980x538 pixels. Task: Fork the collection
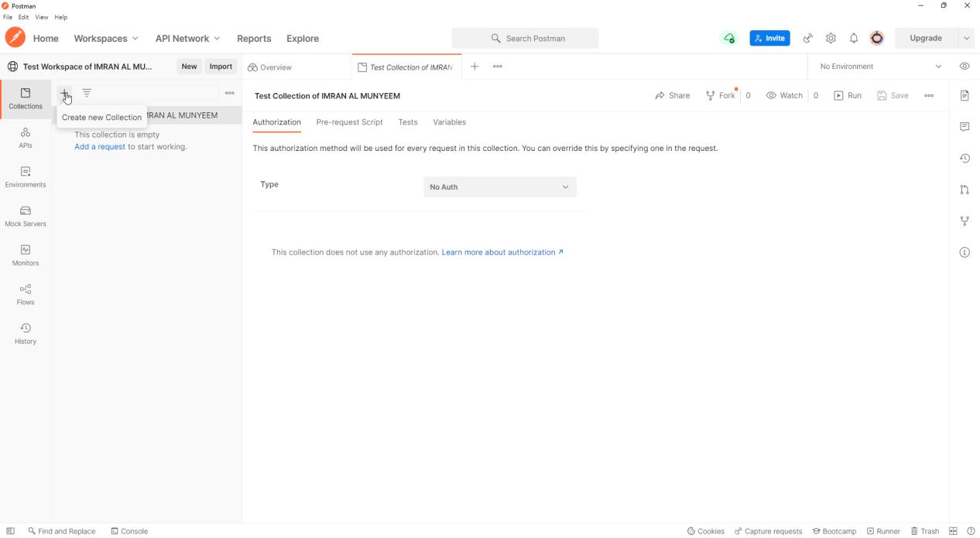(x=721, y=96)
